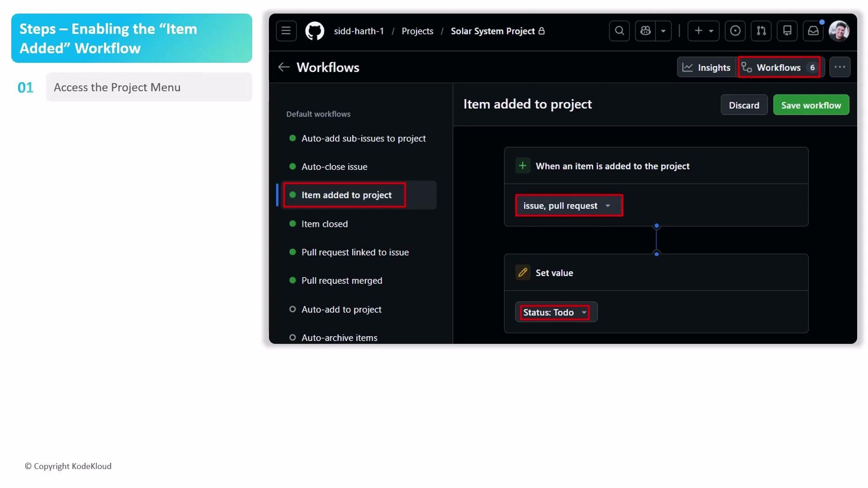The width and height of the screenshot is (868, 488).
Task: Open the search magnifier button
Action: coord(619,31)
